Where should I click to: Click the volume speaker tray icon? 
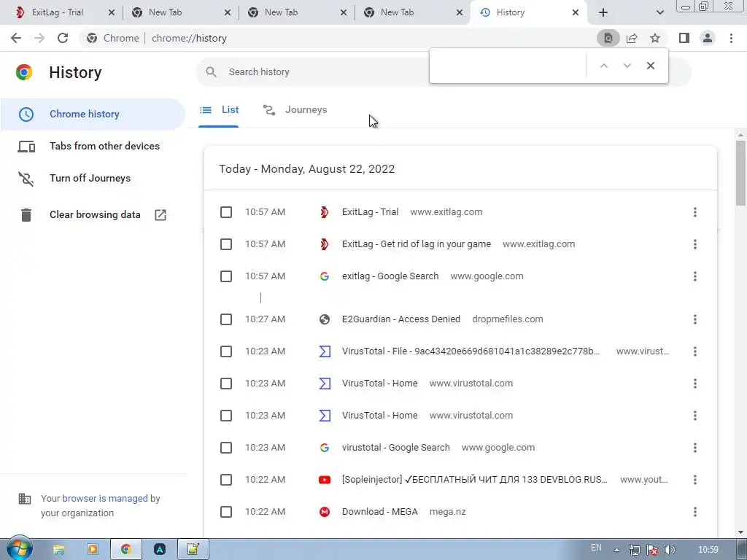(x=670, y=550)
